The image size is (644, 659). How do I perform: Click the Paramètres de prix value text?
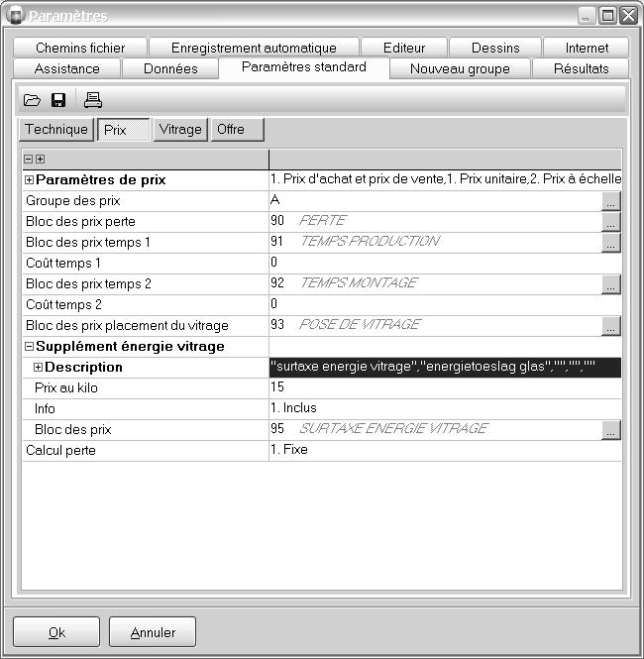tap(445, 179)
